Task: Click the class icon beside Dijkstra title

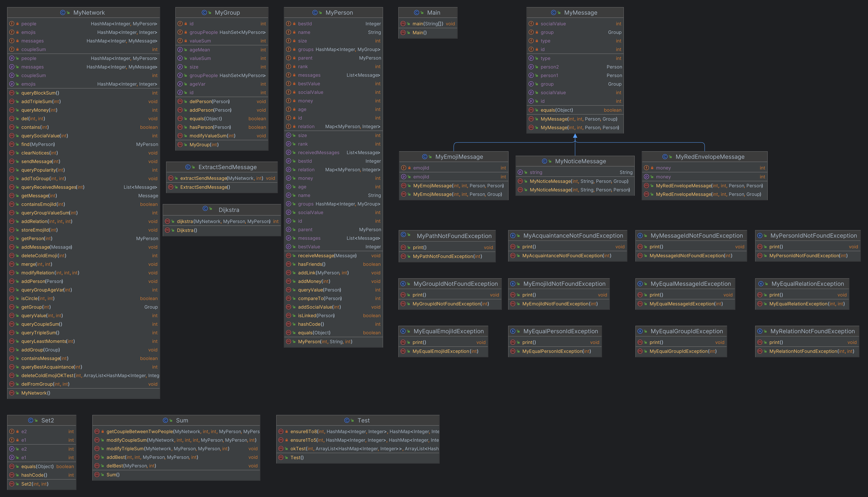Action: point(205,209)
